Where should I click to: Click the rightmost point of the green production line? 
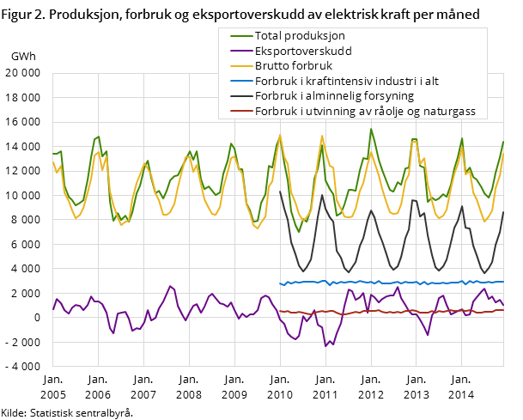pos(503,142)
